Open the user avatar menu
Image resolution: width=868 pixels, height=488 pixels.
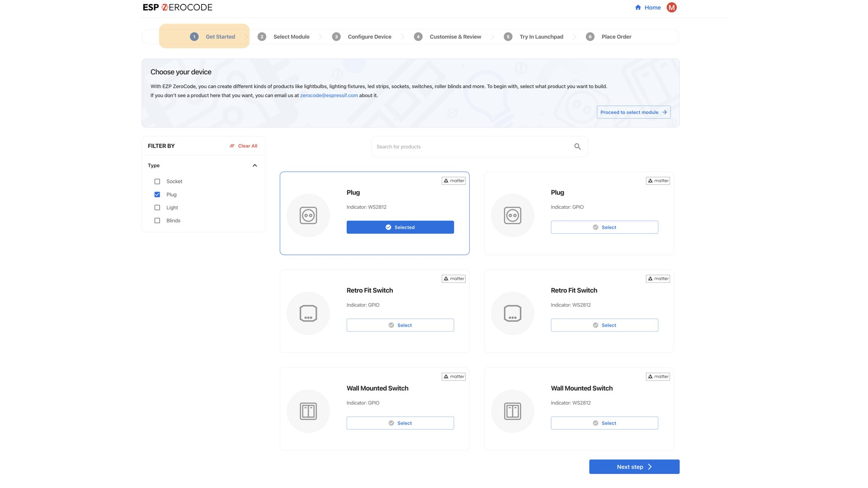point(671,7)
